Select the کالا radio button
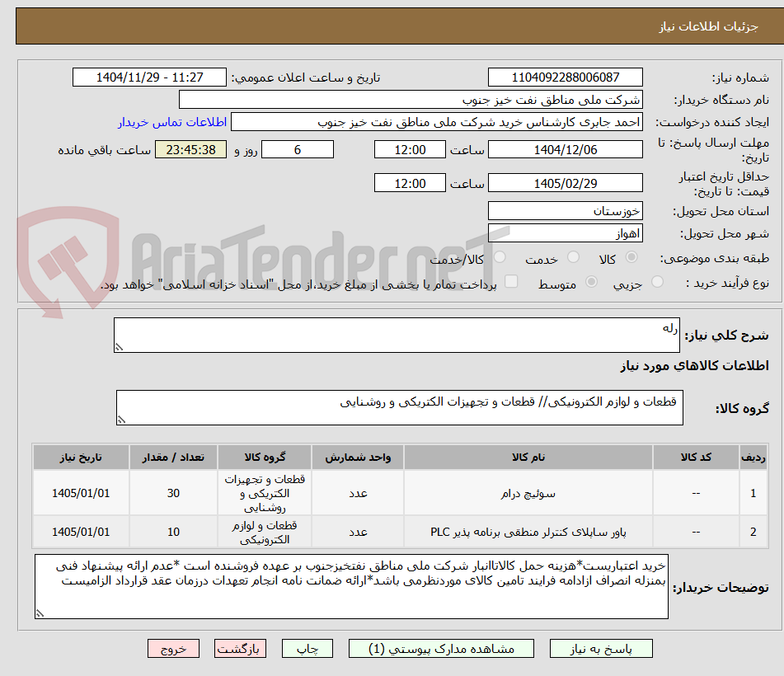 [x=631, y=257]
